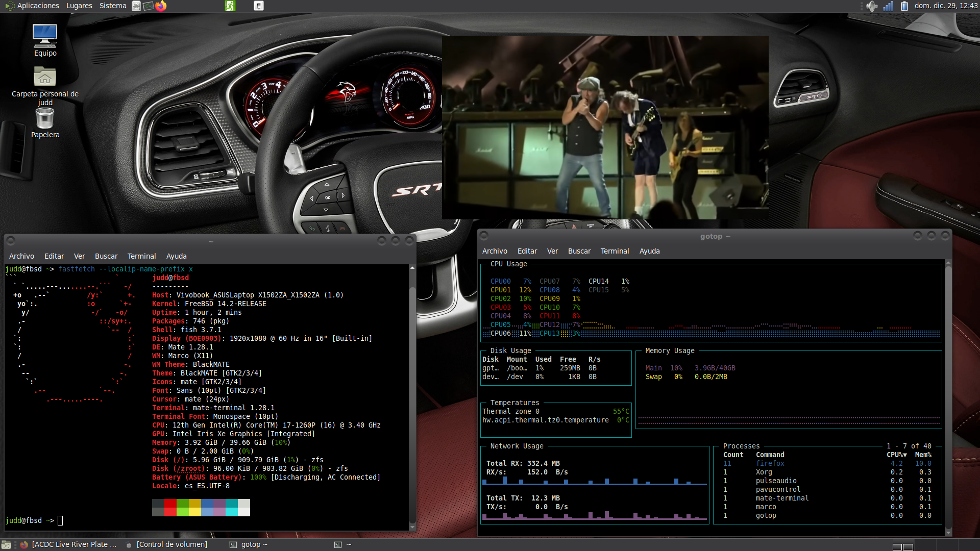Click the 'Kernel: FreeBSD 14.2-RELEASE' line

coord(209,304)
